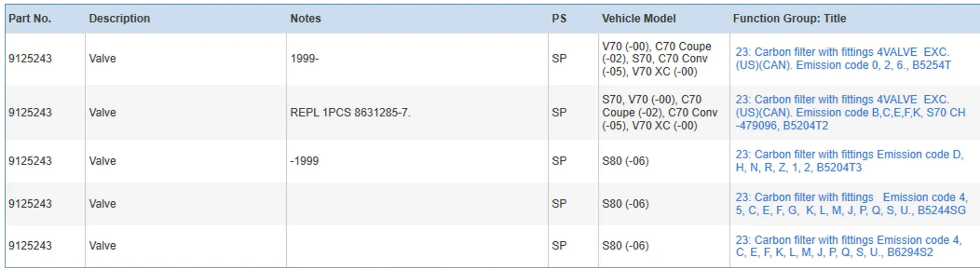The image size is (980, 268).
Task: Select the "1999-" notes cell
Action: [305, 59]
